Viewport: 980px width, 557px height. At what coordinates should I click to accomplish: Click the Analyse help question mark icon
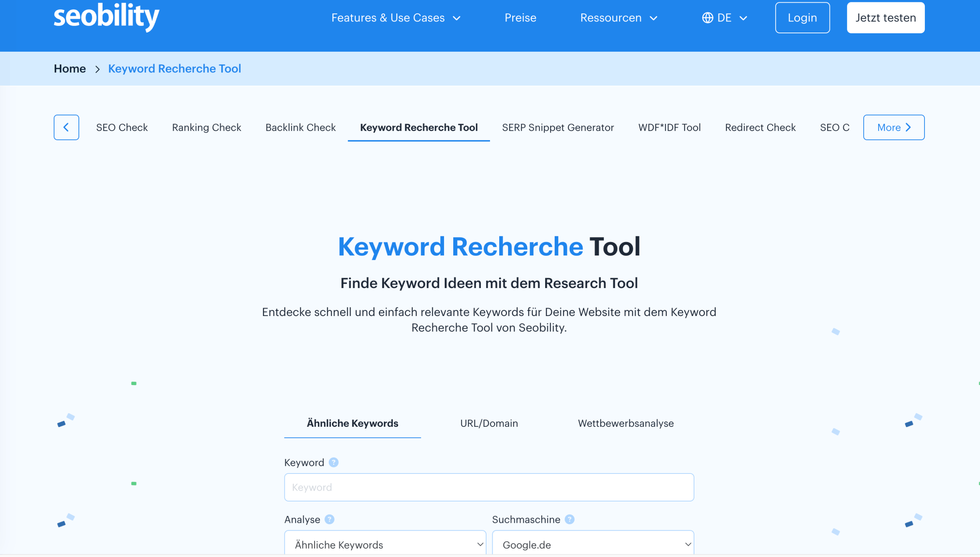[329, 519]
